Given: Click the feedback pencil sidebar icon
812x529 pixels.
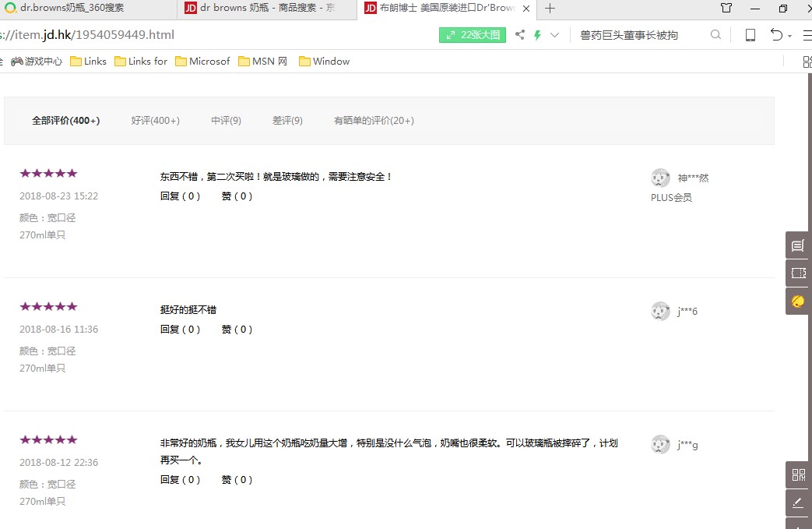Looking at the screenshot, I should pyautogui.click(x=798, y=503).
